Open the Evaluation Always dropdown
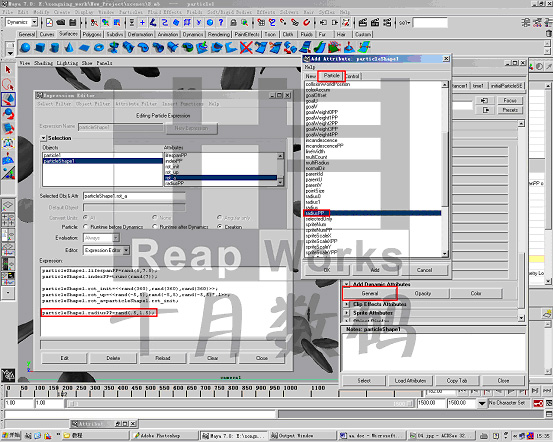The width and height of the screenshot is (553, 442). tap(116, 238)
